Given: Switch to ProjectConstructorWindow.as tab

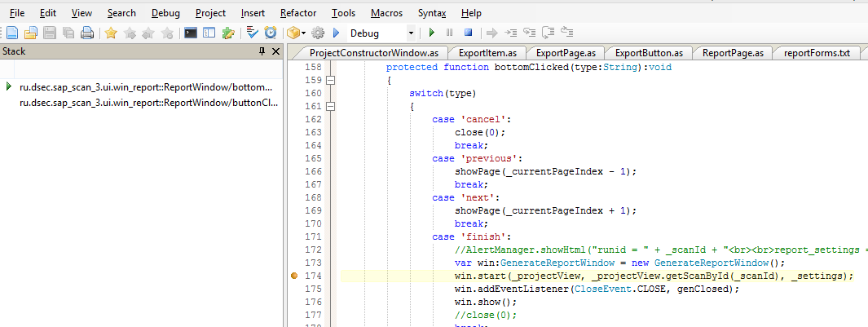Looking at the screenshot, I should click(x=373, y=53).
